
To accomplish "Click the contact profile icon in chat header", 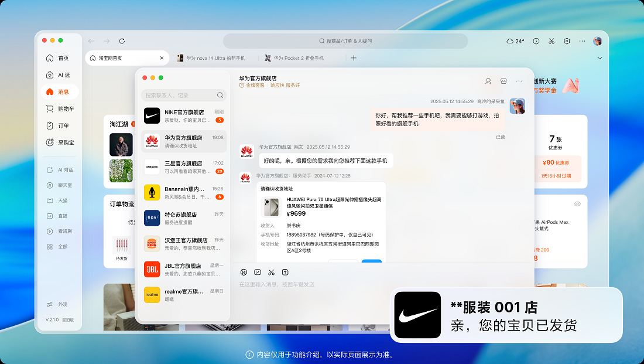I will coord(488,81).
